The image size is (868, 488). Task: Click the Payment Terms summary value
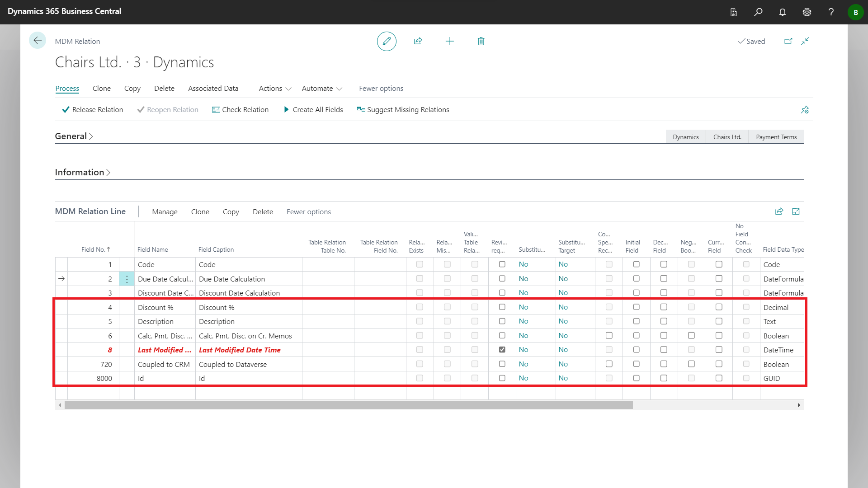point(776,137)
